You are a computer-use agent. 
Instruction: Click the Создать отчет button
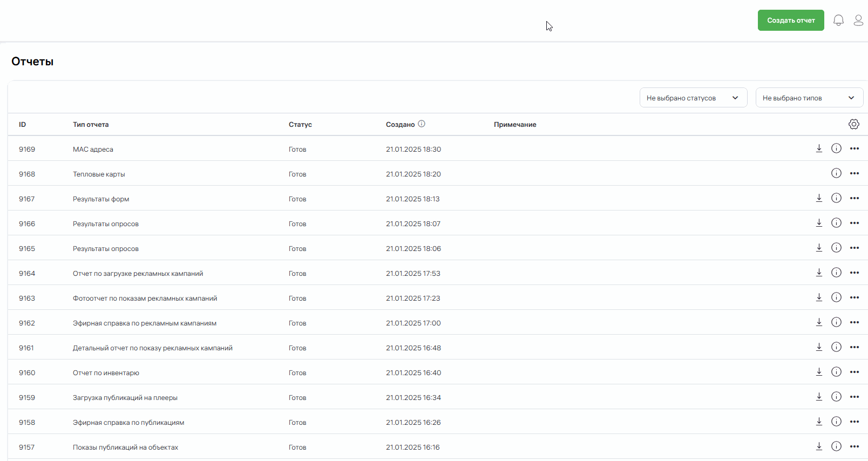tap(790, 21)
